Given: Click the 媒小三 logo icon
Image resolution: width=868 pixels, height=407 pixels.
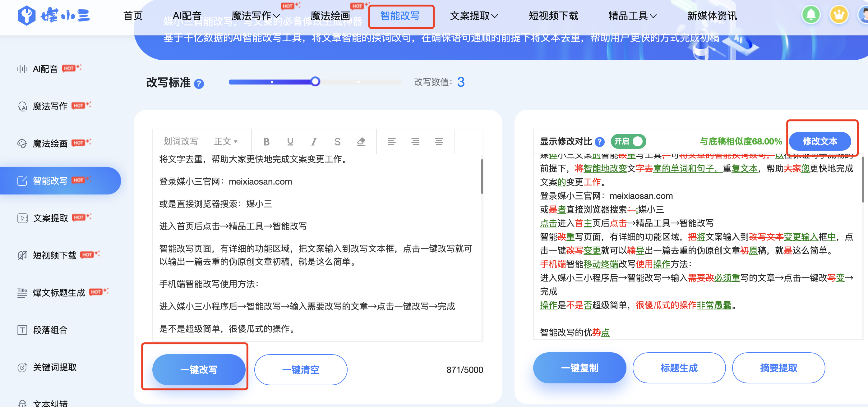Looking at the screenshot, I should [26, 16].
